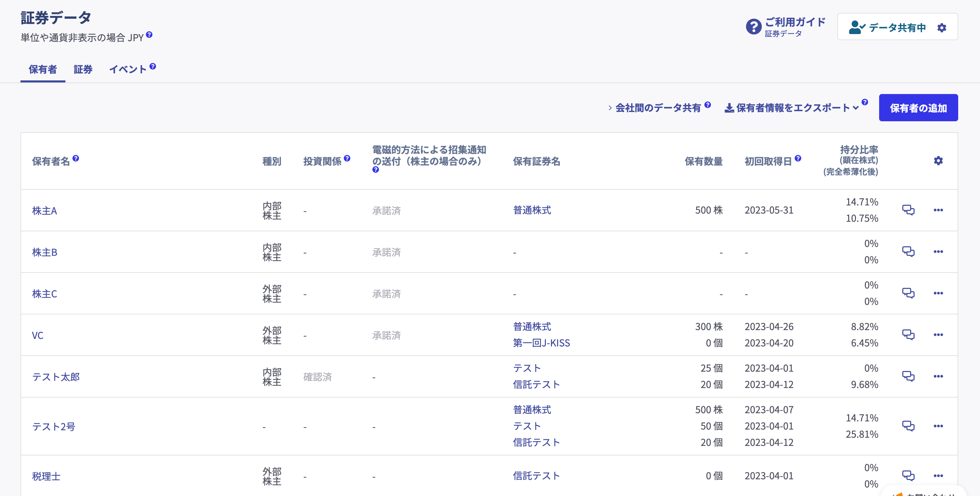This screenshot has height=496, width=980.
Task: Open three-dot menu for 税理士 row
Action: tap(938, 476)
